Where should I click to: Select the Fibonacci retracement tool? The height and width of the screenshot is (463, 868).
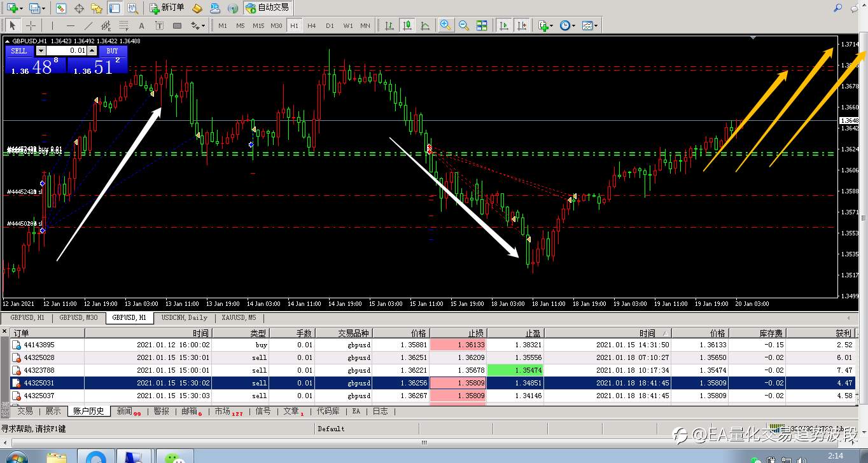point(124,25)
